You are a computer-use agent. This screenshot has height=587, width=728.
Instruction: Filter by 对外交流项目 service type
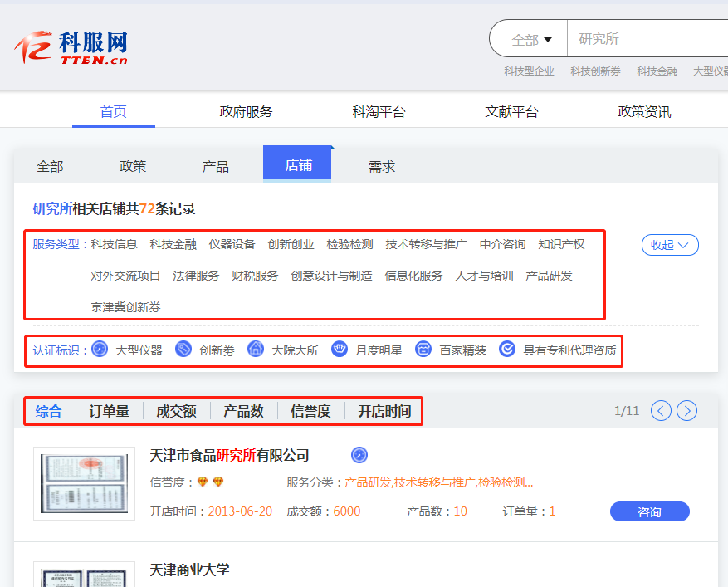(x=125, y=276)
